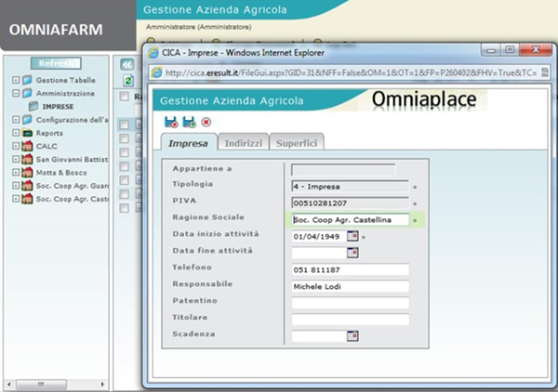The width and height of the screenshot is (558, 392).
Task: Collapse the Amministrazione tree node
Action: 16,94
